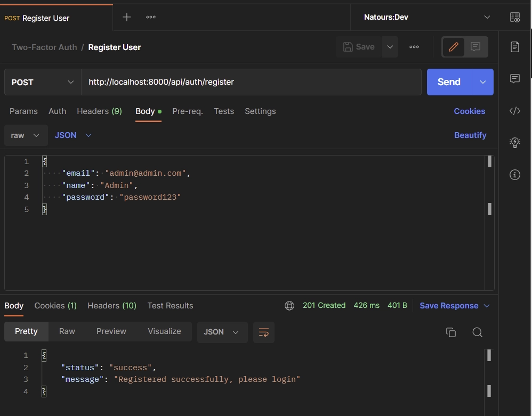Click "password123" value in request body

(x=150, y=197)
